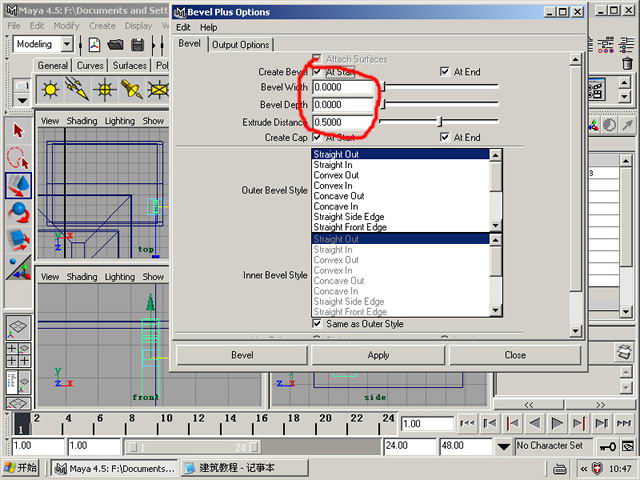Screen dimensions: 640x480
Task: Open animation preferences icon beside key
Action: click(628, 446)
